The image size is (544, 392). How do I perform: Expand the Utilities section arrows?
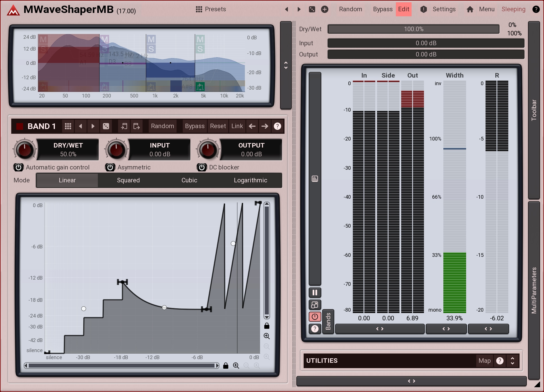[512, 361]
